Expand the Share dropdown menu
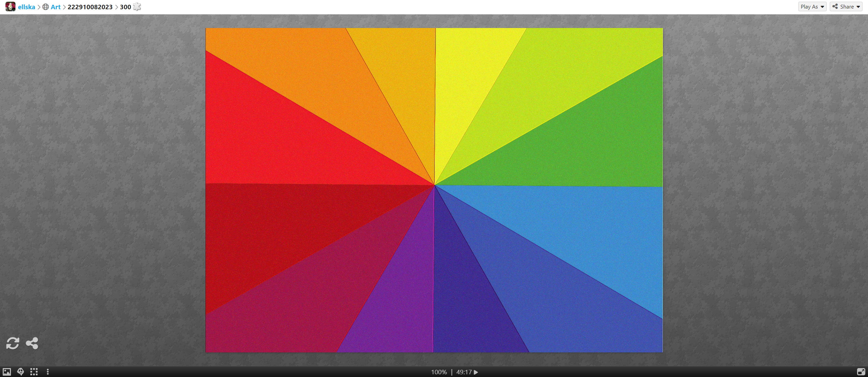 tap(846, 6)
